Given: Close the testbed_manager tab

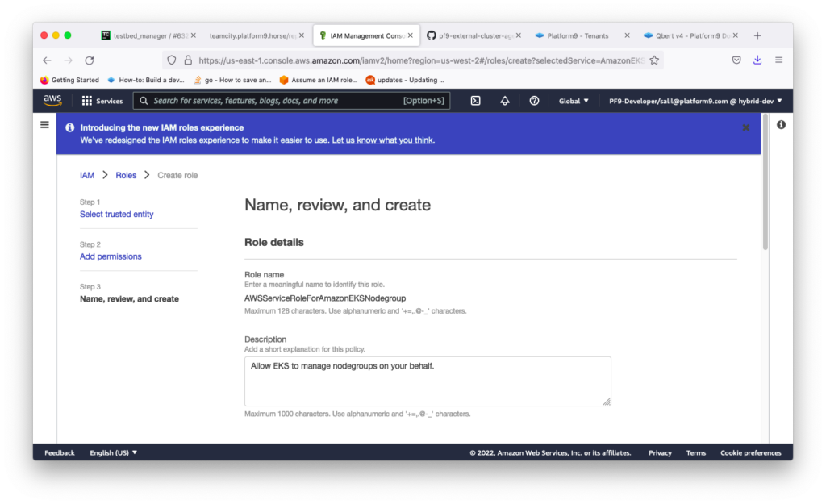Looking at the screenshot, I should (x=194, y=35).
